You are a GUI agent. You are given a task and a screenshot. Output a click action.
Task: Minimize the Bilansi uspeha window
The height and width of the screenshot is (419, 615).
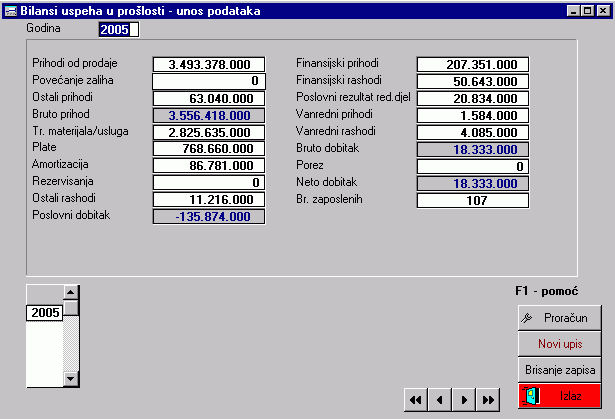573,11
